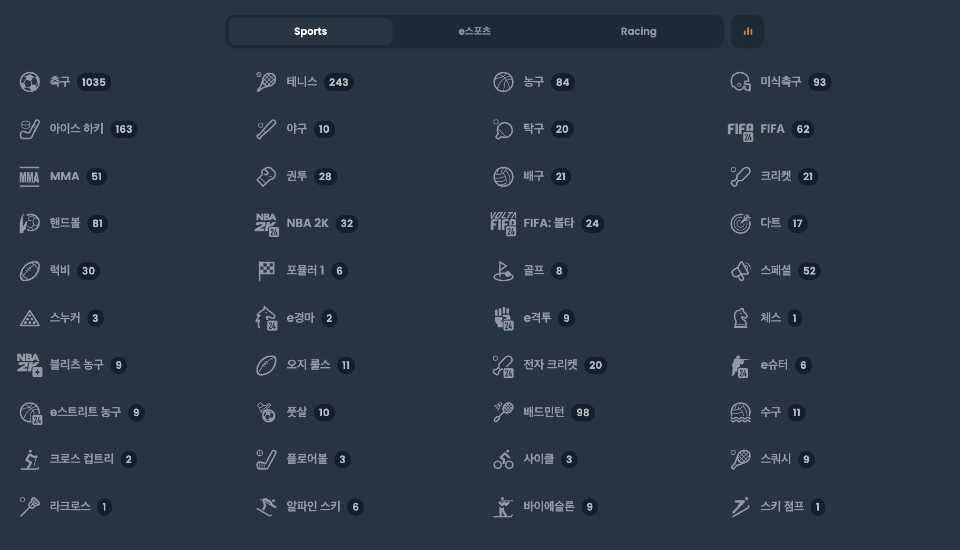
Task: Select the futsal ball icon for 풋살
Action: (x=266, y=412)
